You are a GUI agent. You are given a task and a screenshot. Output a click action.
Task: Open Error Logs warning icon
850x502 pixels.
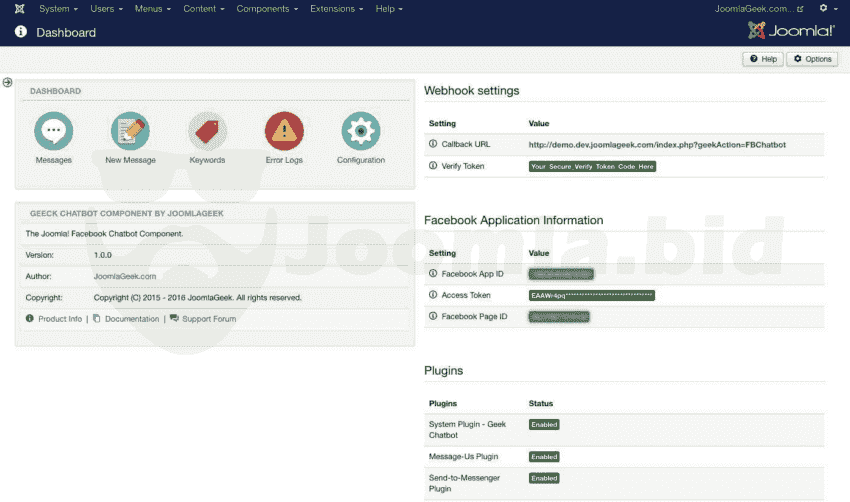pos(284,131)
